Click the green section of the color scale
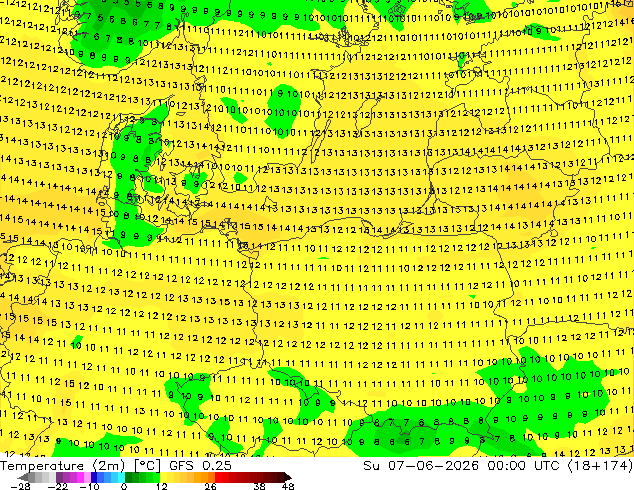 point(142,477)
